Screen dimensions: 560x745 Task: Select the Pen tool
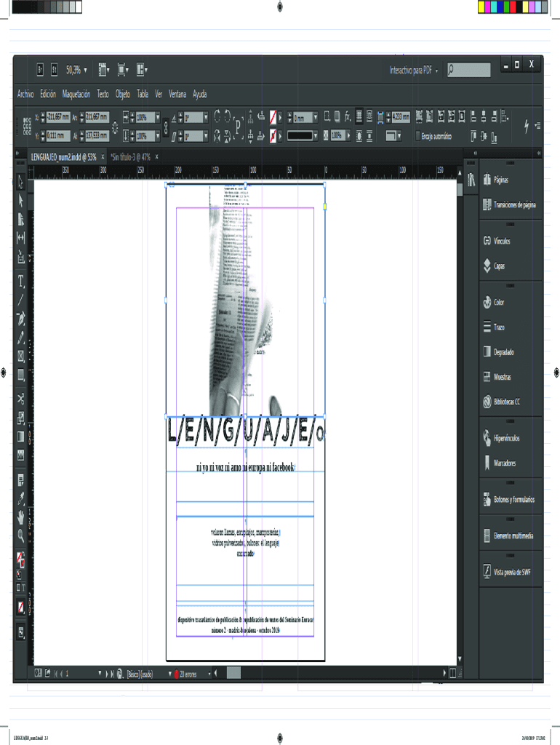click(x=20, y=319)
